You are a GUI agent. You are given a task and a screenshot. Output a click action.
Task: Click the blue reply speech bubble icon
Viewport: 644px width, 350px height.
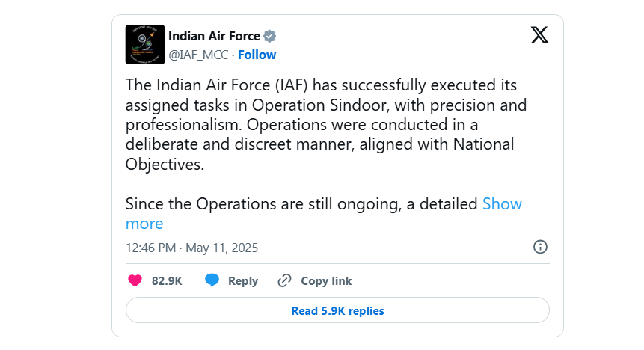(212, 280)
